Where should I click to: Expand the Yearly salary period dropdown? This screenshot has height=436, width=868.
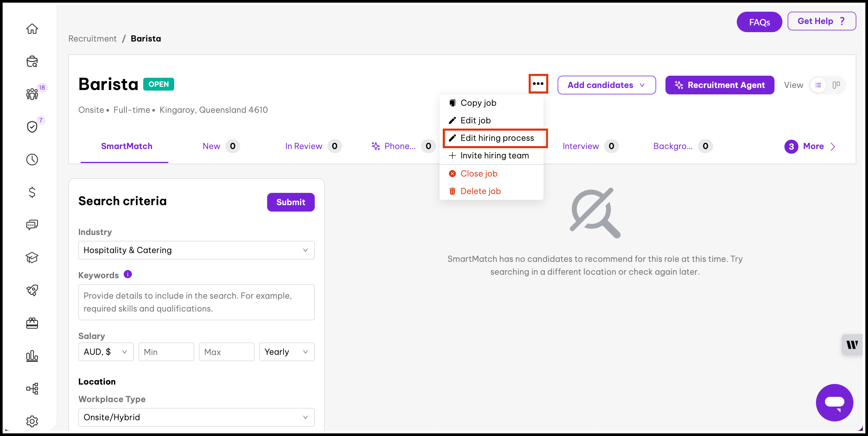coord(286,352)
